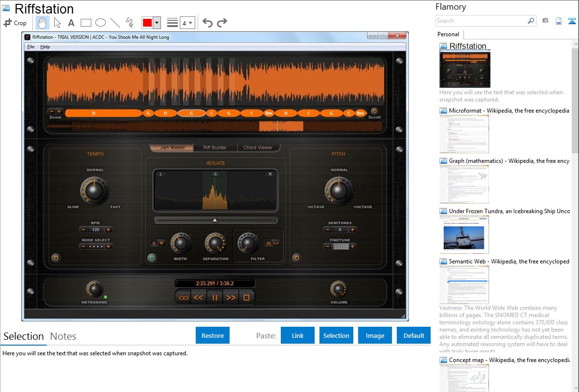Screen dimensions: 579x392
Task: Enable the Lo filter button
Action: (276, 243)
